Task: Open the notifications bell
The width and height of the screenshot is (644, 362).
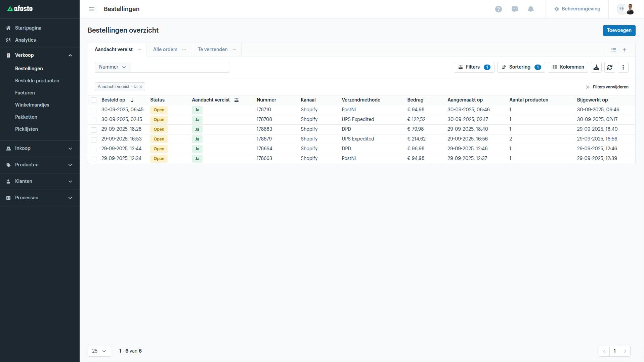Action: click(531, 9)
